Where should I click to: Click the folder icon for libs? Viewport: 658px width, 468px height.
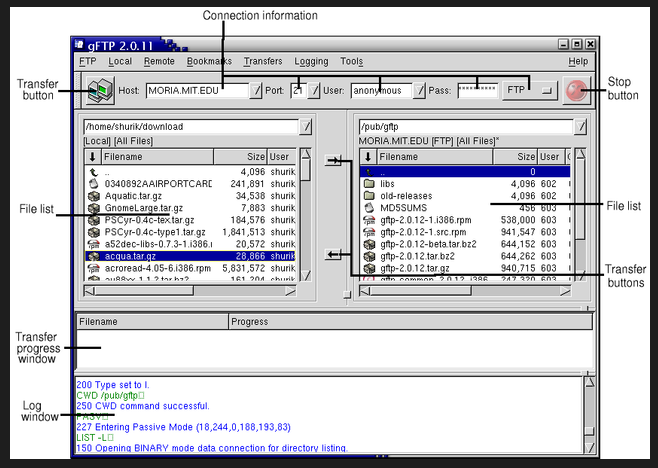point(369,184)
